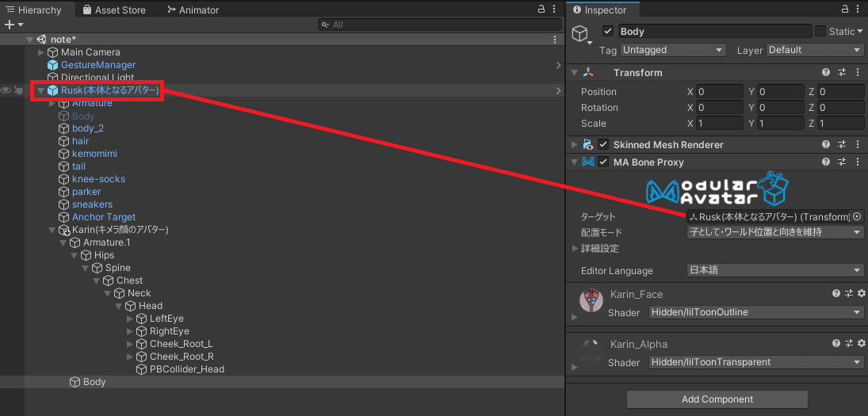Expand the RightEye bone
The height and width of the screenshot is (416, 868).
pos(130,331)
